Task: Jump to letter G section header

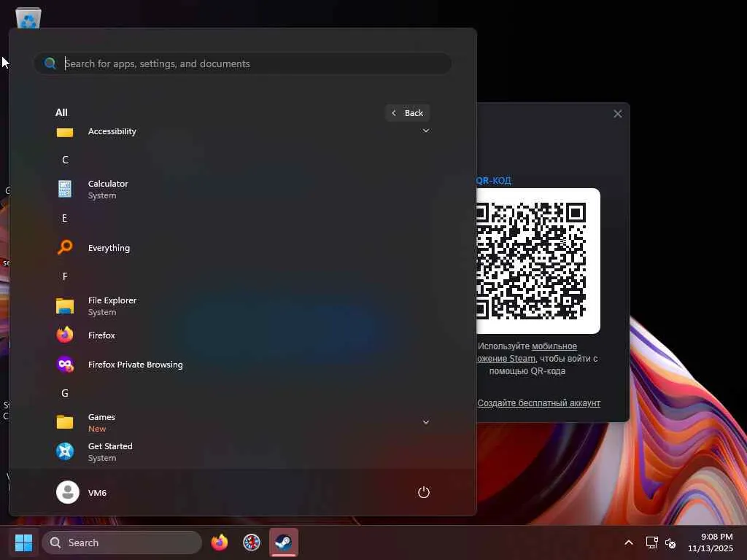Action: [x=65, y=393]
